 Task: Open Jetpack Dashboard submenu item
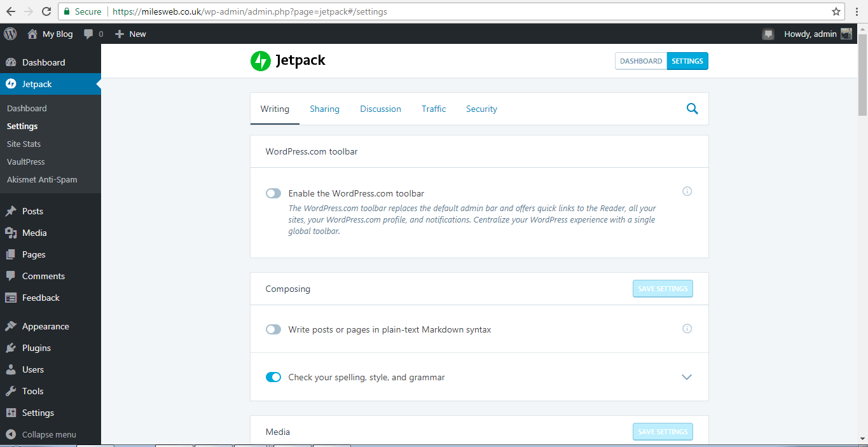coord(27,108)
